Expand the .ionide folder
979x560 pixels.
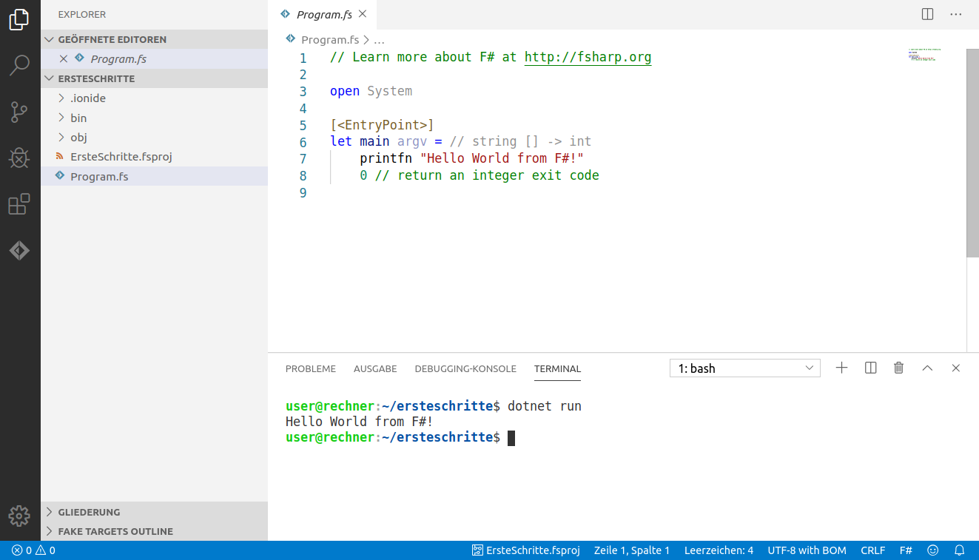[x=154, y=98]
